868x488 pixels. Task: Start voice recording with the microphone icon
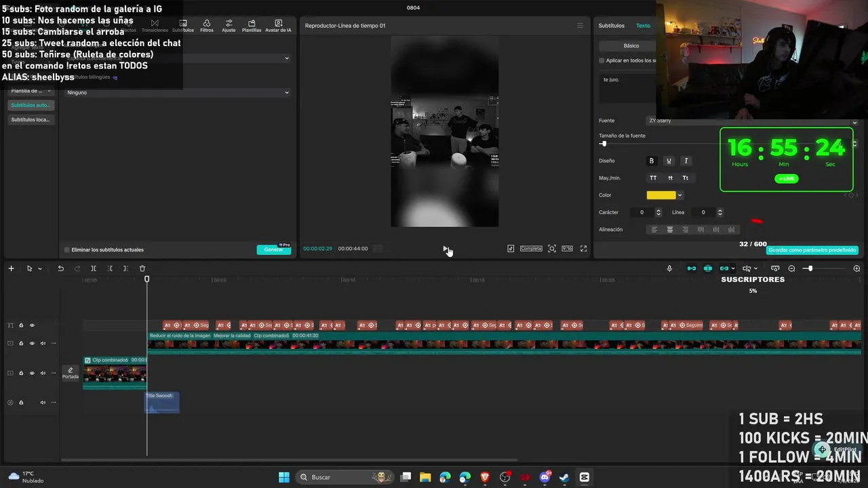pyautogui.click(x=669, y=268)
